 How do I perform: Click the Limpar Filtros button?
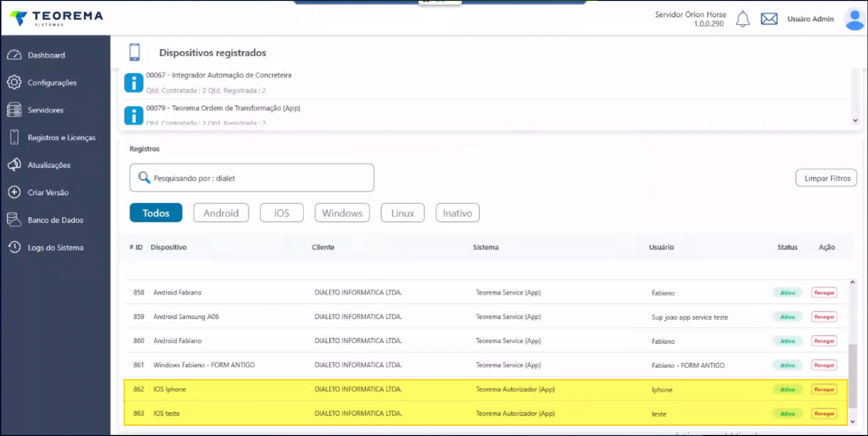click(826, 178)
